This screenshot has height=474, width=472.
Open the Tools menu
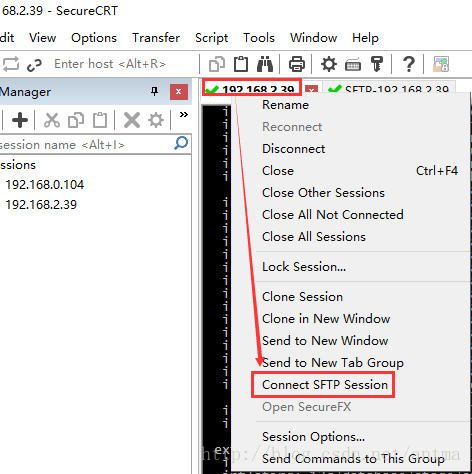[259, 38]
